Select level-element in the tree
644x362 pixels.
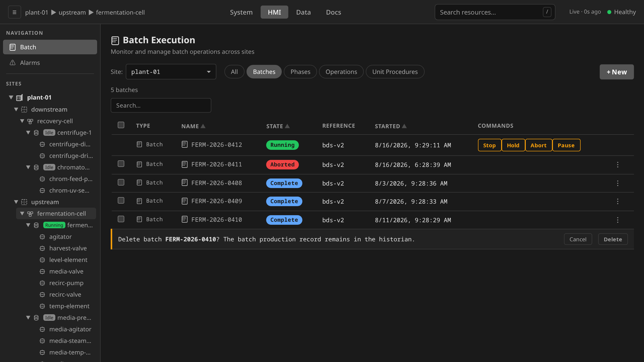click(68, 260)
